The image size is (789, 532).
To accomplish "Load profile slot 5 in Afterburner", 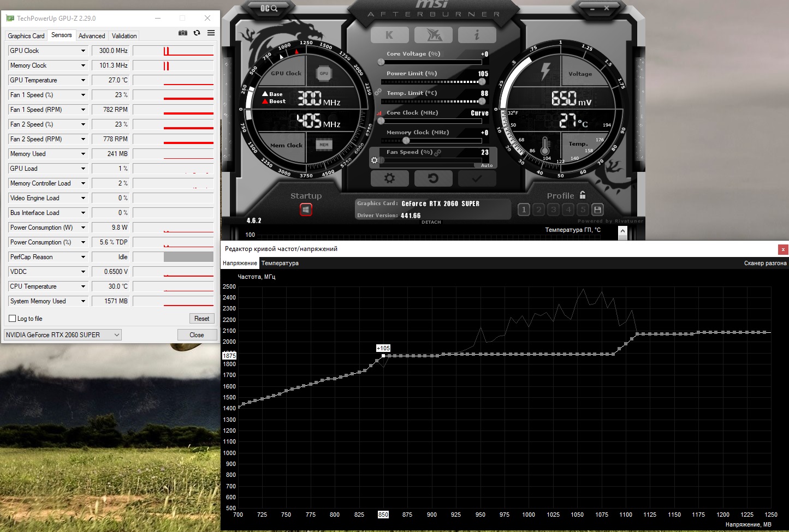I will click(x=583, y=210).
